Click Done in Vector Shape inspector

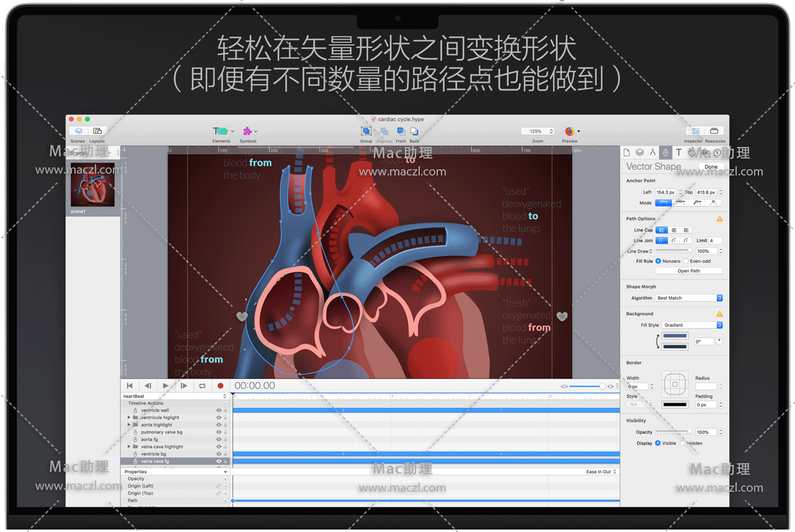(x=711, y=167)
